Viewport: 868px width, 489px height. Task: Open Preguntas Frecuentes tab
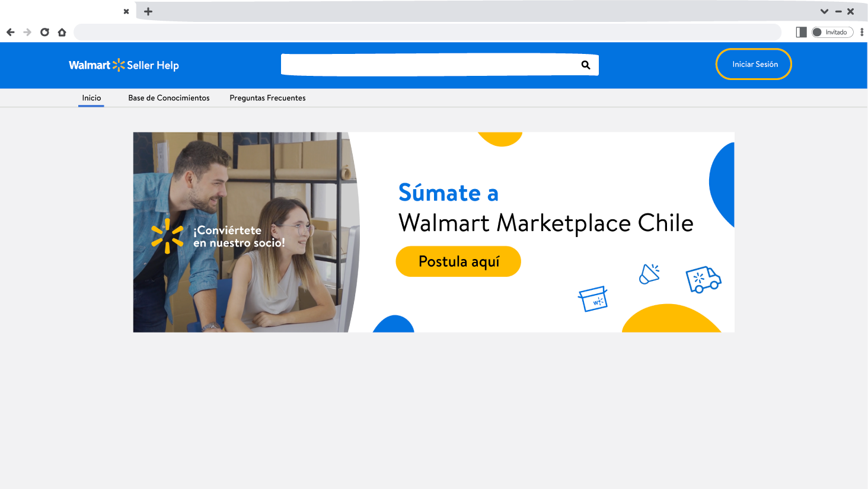(x=267, y=98)
